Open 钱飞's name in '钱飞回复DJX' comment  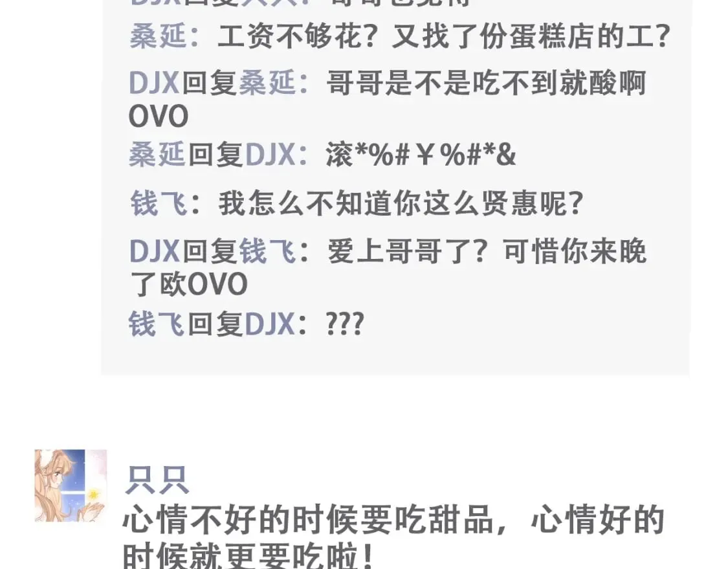157,324
